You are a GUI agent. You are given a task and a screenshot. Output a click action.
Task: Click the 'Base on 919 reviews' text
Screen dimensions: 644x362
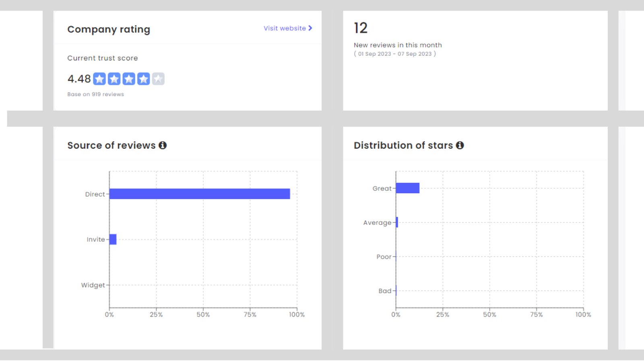(95, 94)
